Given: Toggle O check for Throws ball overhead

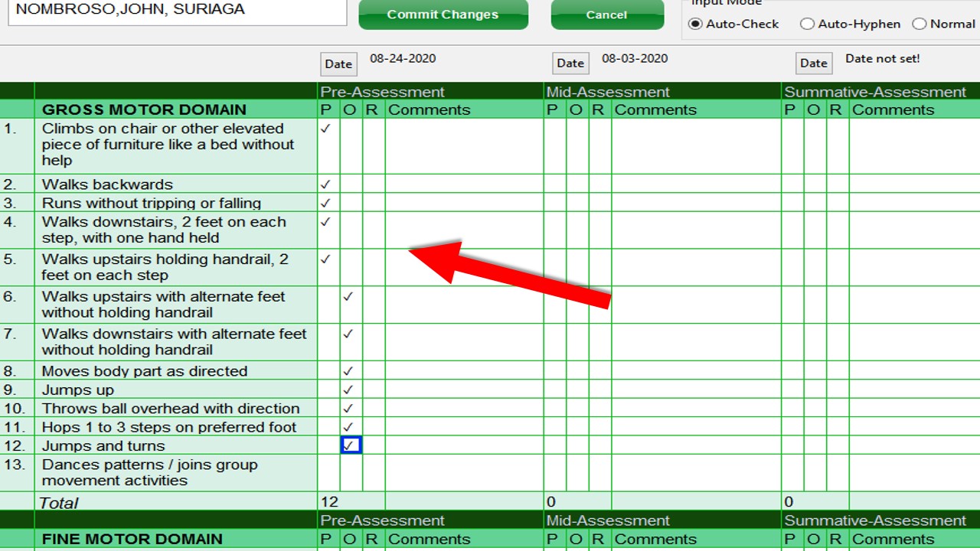Looking at the screenshot, I should 351,409.
